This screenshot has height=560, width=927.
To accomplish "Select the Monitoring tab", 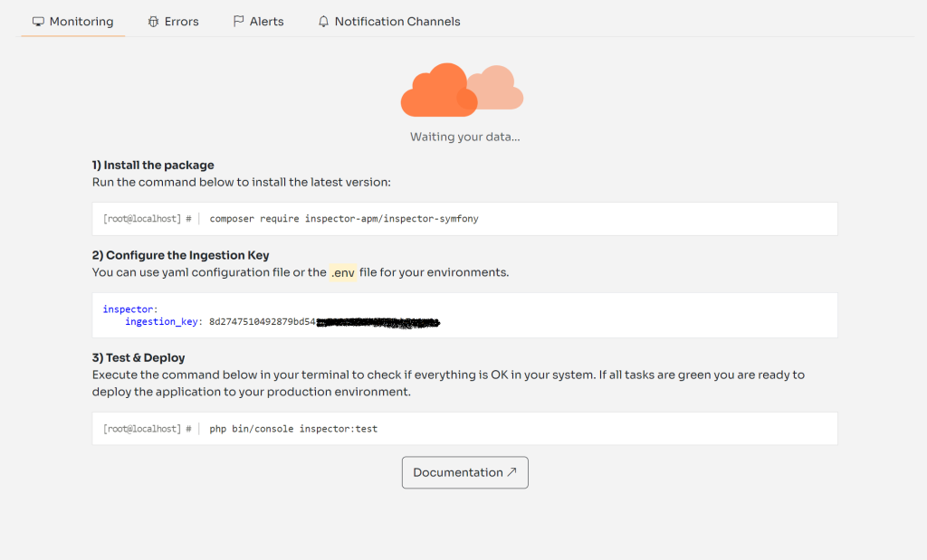I will click(x=79, y=21).
